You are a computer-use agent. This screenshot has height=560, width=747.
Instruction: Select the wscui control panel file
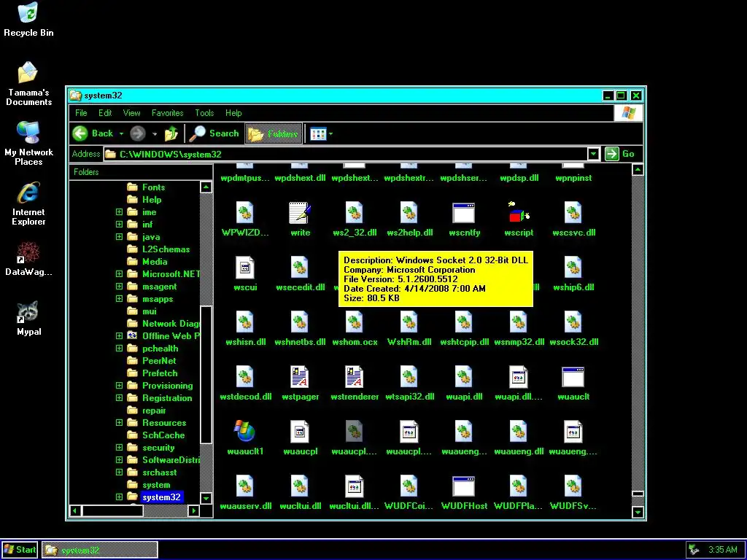[x=245, y=268]
